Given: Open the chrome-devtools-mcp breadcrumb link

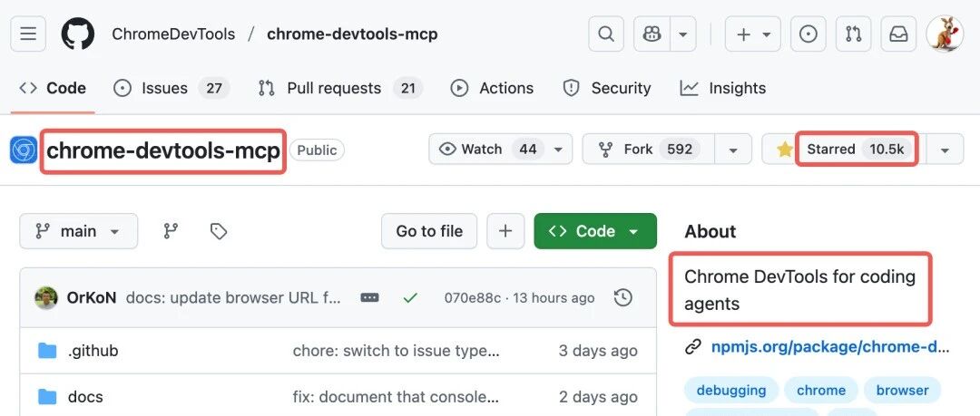Looking at the screenshot, I should pyautogui.click(x=352, y=34).
